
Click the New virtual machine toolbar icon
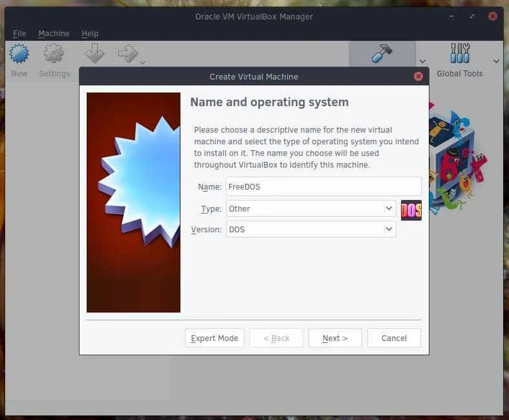(19, 54)
